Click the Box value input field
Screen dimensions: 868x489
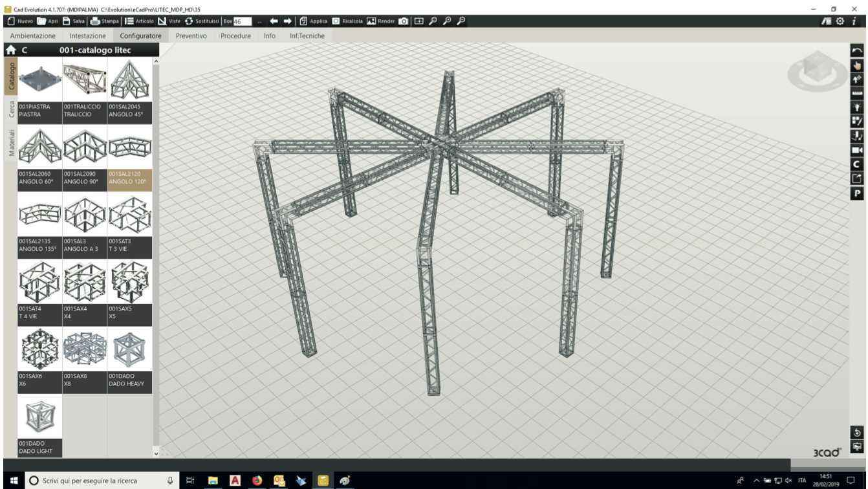point(242,21)
